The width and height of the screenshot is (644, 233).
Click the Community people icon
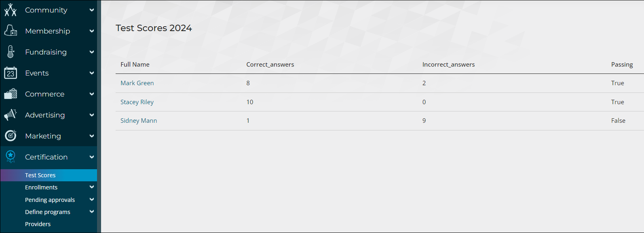pos(11,10)
